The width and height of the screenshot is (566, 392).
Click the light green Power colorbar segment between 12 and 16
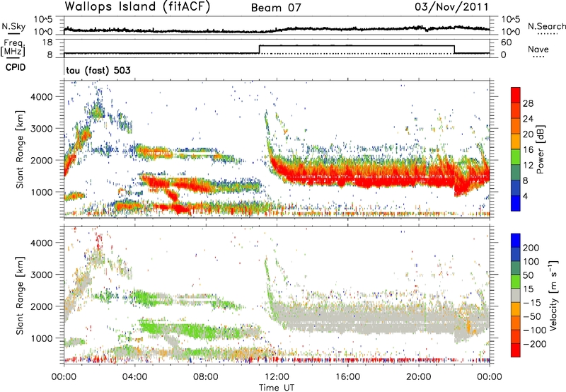pos(516,156)
